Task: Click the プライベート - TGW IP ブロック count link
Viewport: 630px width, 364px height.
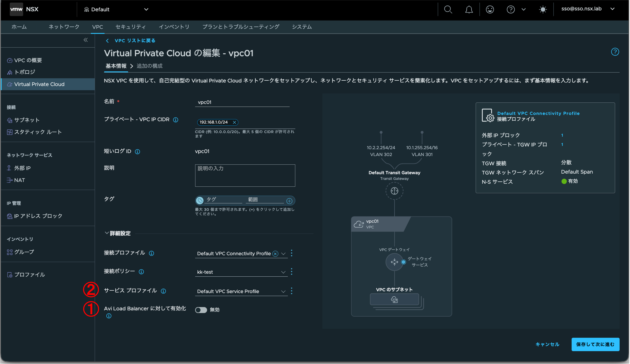Action: (x=562, y=145)
